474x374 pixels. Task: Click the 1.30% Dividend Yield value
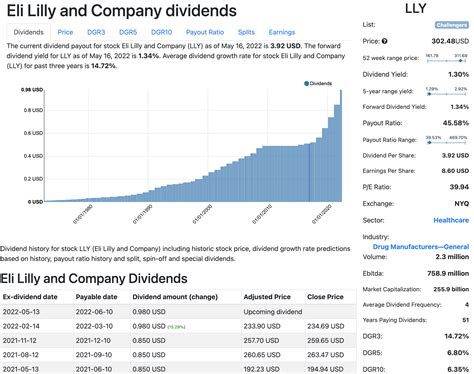point(458,74)
